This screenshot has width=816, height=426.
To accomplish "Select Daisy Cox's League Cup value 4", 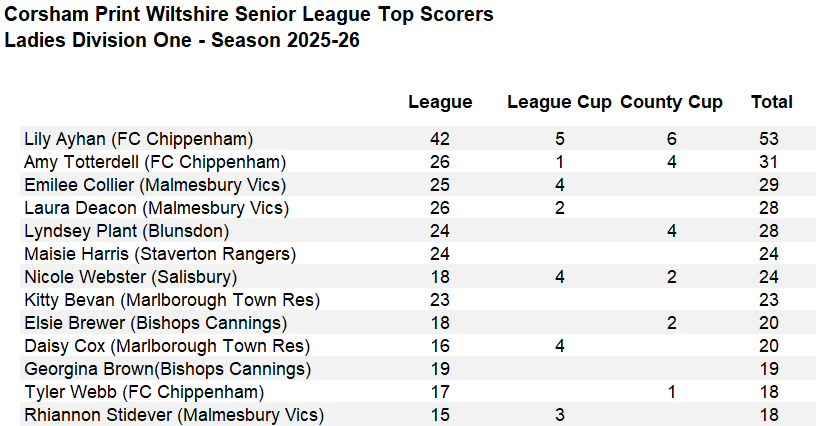I will (559, 346).
